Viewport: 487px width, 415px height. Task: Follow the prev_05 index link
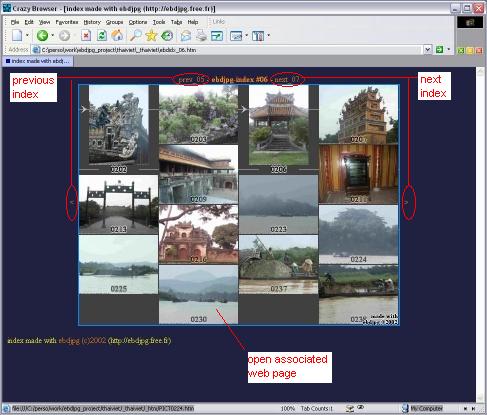192,79
